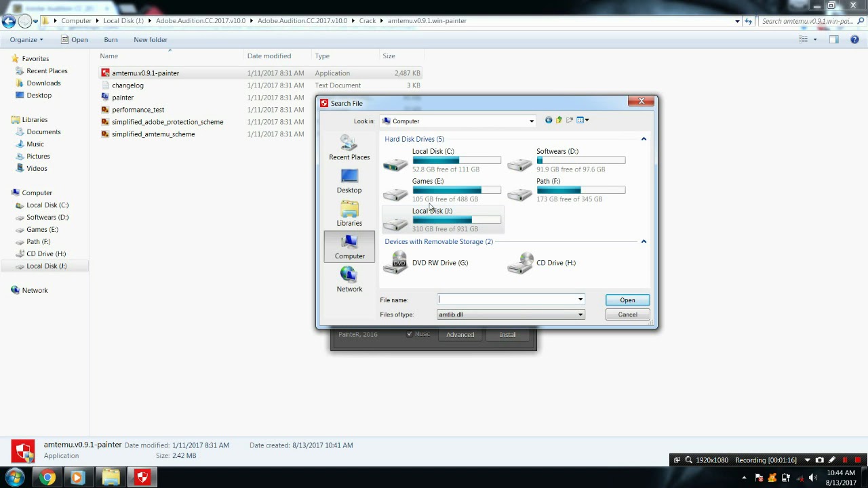Collapse the Hard Disk Drives group
This screenshot has height=488, width=868.
(644, 139)
